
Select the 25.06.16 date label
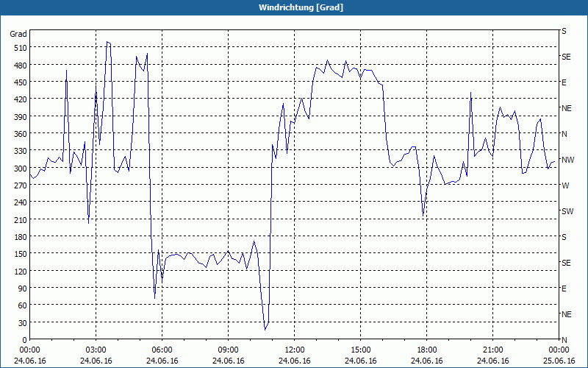coord(559,361)
